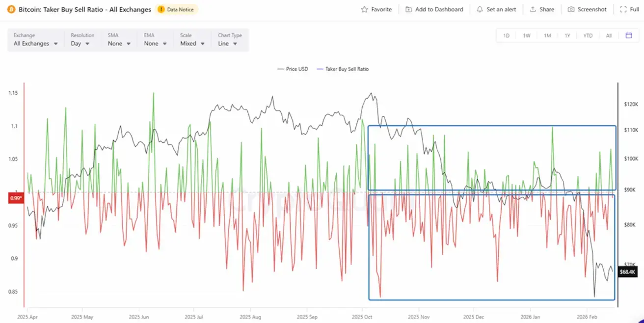Image resolution: width=644 pixels, height=323 pixels.
Task: Toggle Taker Buy Sell Ratio legend series
Action: tap(343, 69)
